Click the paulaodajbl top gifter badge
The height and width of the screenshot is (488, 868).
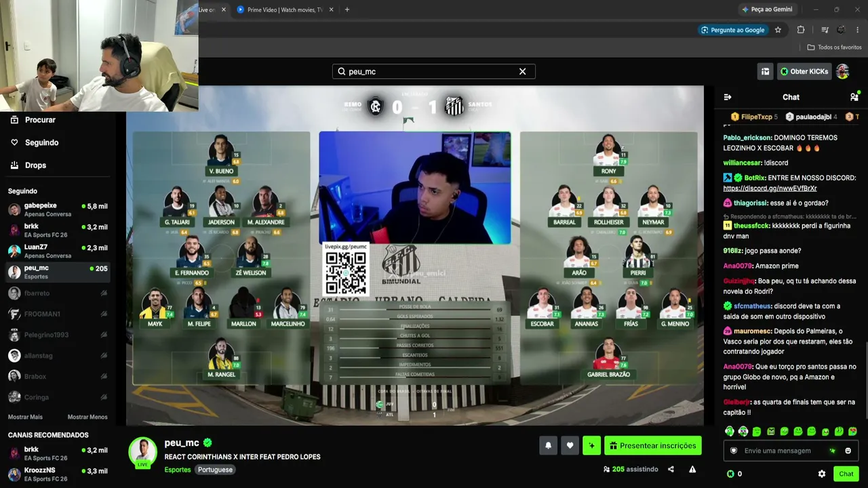click(x=811, y=117)
